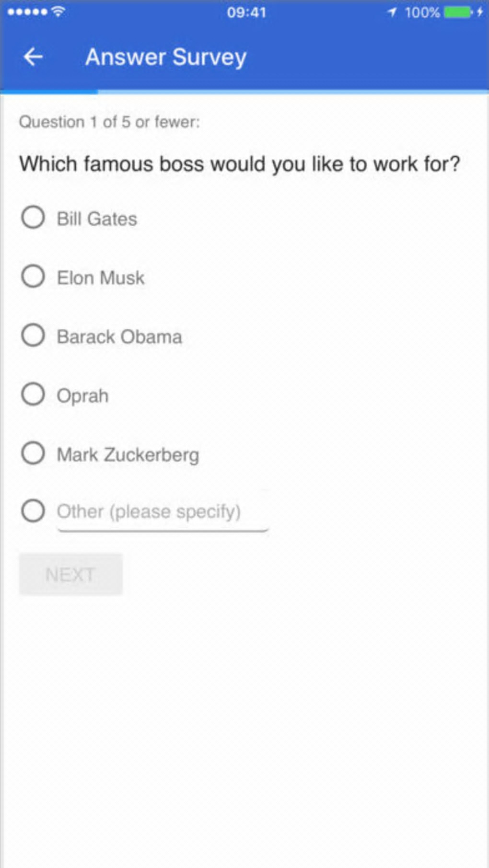The image size is (489, 868).
Task: Tap the Answer Survey title
Action: tap(166, 57)
